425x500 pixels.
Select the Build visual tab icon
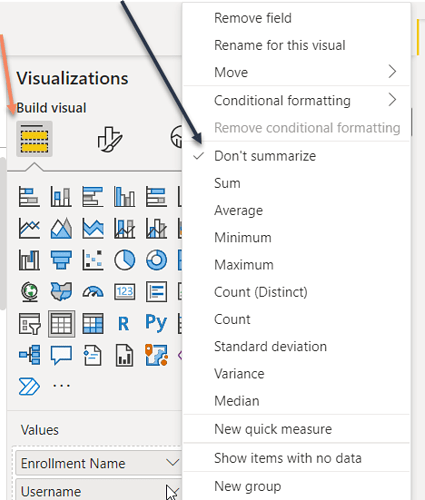(x=34, y=139)
